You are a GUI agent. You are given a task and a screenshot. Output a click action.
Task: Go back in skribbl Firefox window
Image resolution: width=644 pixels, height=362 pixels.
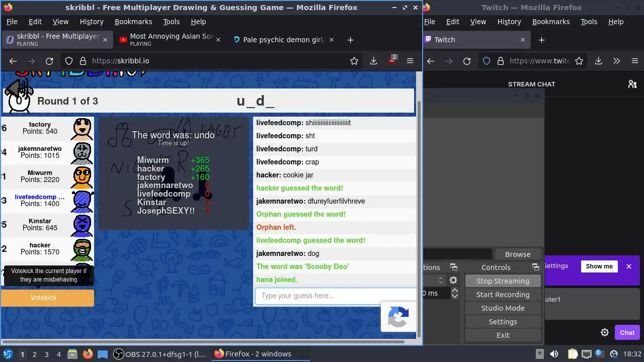[x=13, y=61]
